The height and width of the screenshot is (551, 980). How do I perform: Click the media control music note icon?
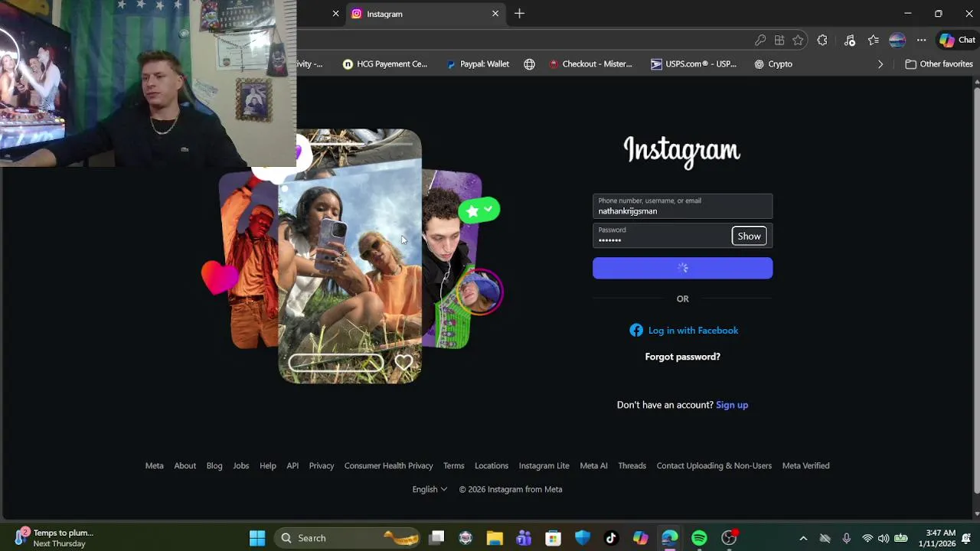[x=850, y=41]
